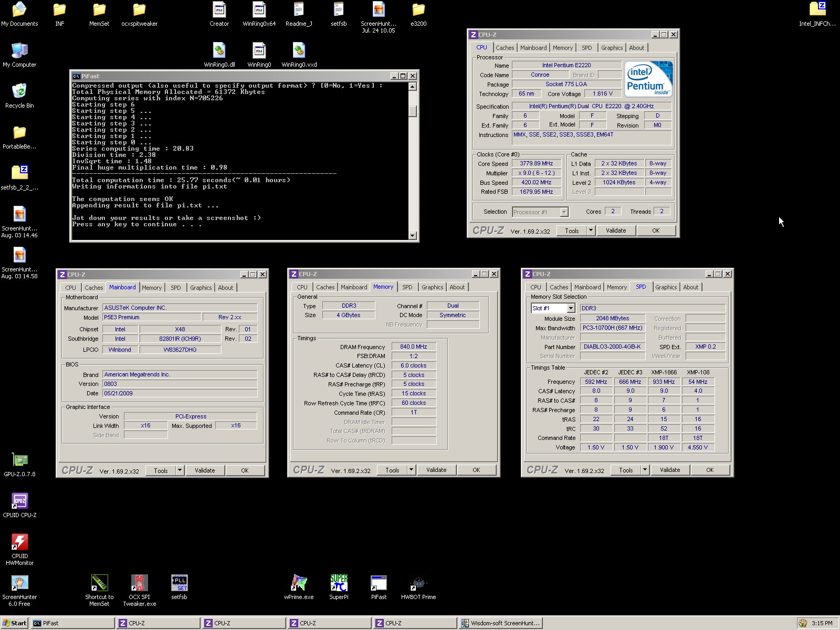
Task: Launch the PiFast desktop shortcut
Action: (379, 587)
